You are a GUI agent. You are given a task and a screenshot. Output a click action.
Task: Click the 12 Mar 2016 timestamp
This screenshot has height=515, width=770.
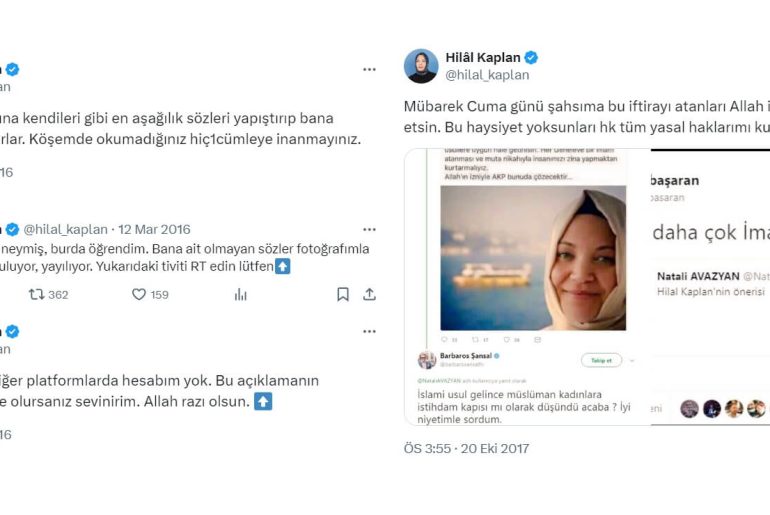[x=154, y=229]
